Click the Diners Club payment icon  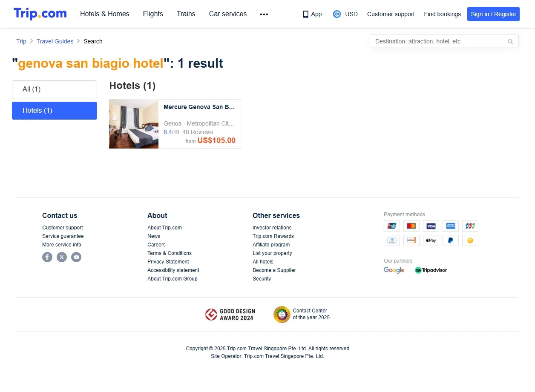tap(392, 240)
